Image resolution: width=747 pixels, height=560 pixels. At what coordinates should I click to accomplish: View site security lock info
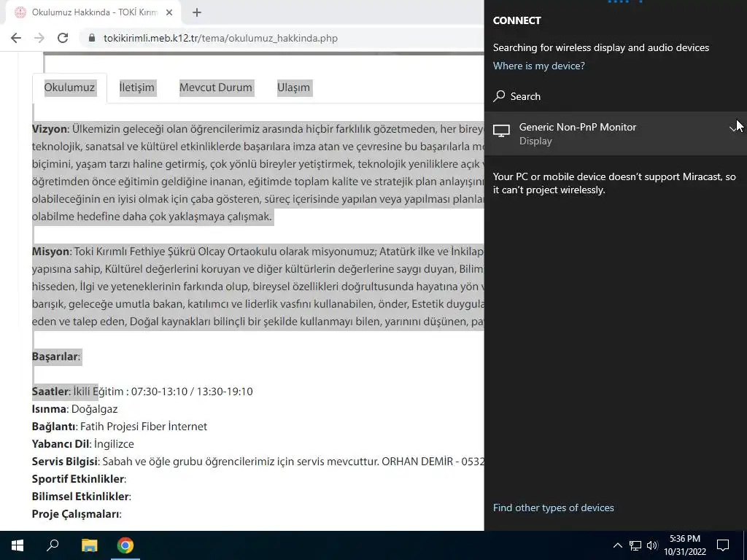point(93,38)
